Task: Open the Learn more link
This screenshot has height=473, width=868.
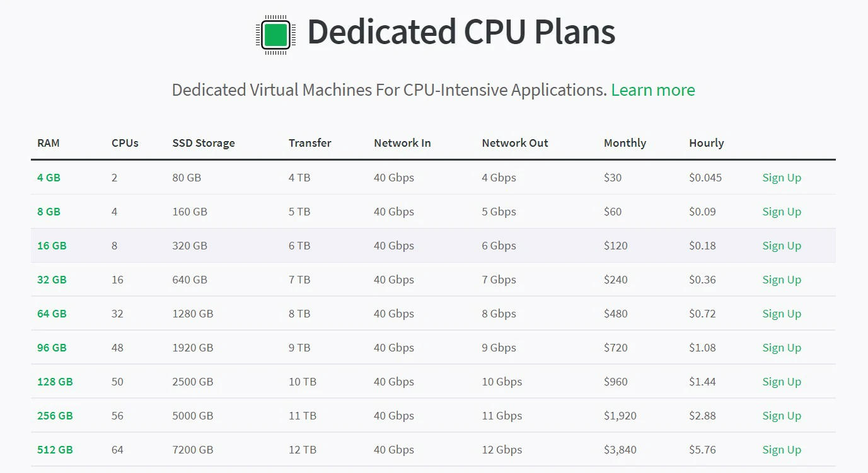Action: click(x=652, y=90)
